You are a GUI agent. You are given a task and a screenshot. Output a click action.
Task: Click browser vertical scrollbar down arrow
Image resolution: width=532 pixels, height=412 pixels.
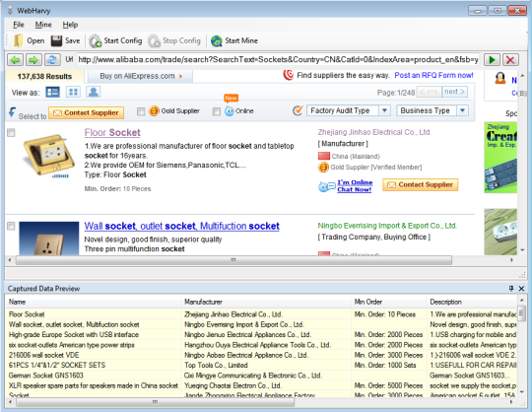click(522, 250)
